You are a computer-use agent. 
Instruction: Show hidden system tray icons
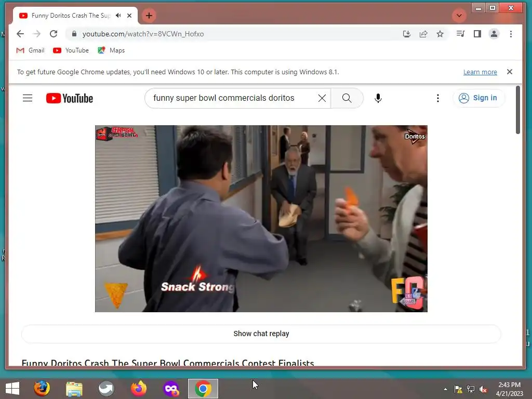pyautogui.click(x=445, y=389)
